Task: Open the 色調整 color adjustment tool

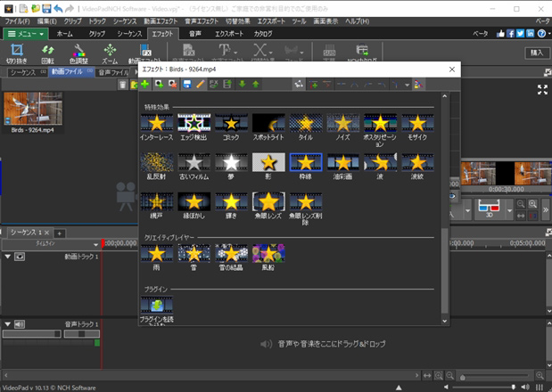Action: pos(78,53)
